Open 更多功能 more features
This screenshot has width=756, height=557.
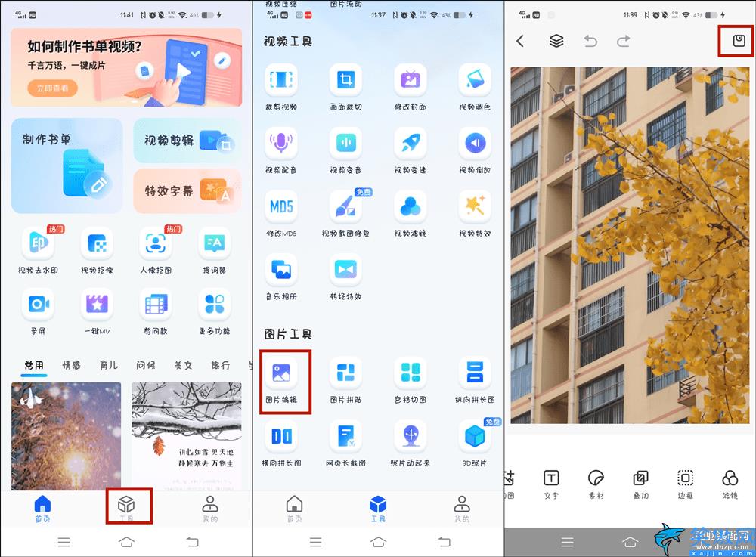click(x=215, y=311)
